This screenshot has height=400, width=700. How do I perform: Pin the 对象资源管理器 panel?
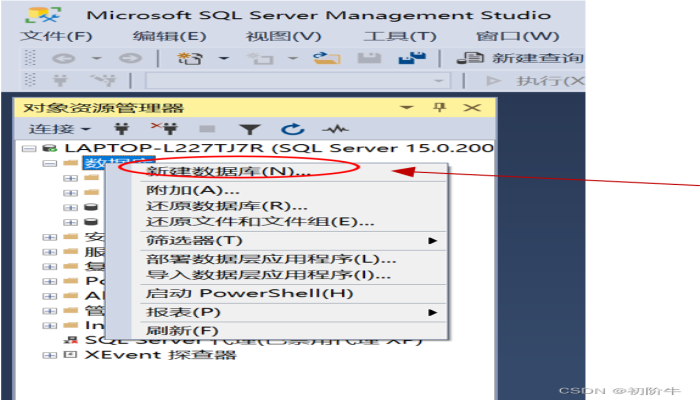440,107
